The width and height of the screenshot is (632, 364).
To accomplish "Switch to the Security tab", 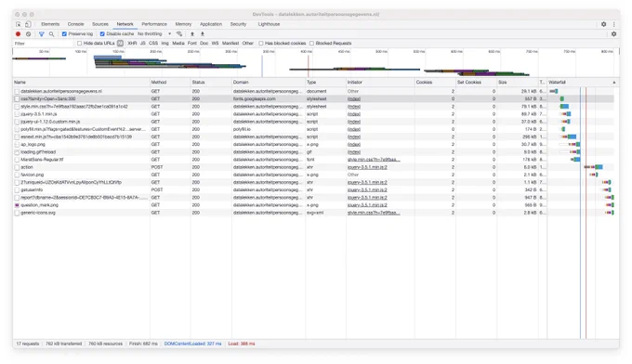I will tap(238, 24).
